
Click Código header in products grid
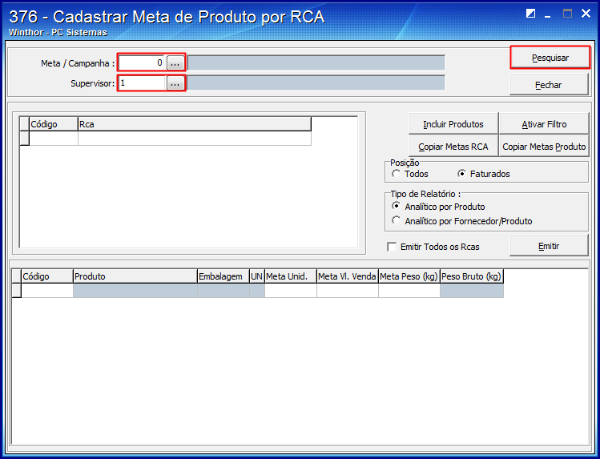(47, 276)
